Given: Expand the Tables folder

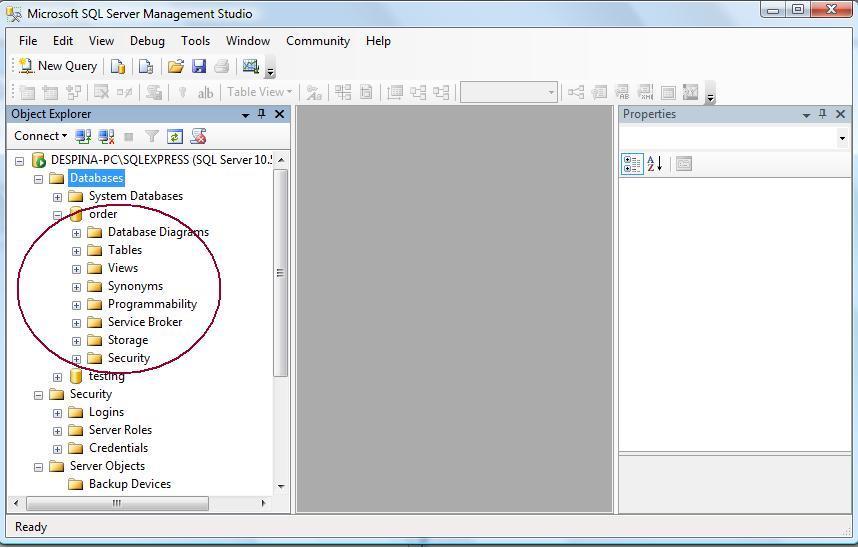Looking at the screenshot, I should click(76, 251).
